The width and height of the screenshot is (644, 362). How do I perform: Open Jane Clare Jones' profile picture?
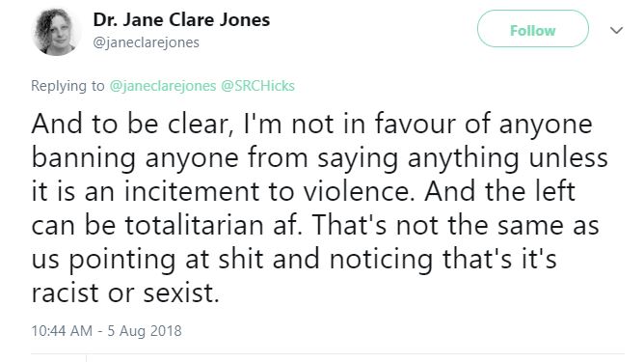click(x=56, y=32)
